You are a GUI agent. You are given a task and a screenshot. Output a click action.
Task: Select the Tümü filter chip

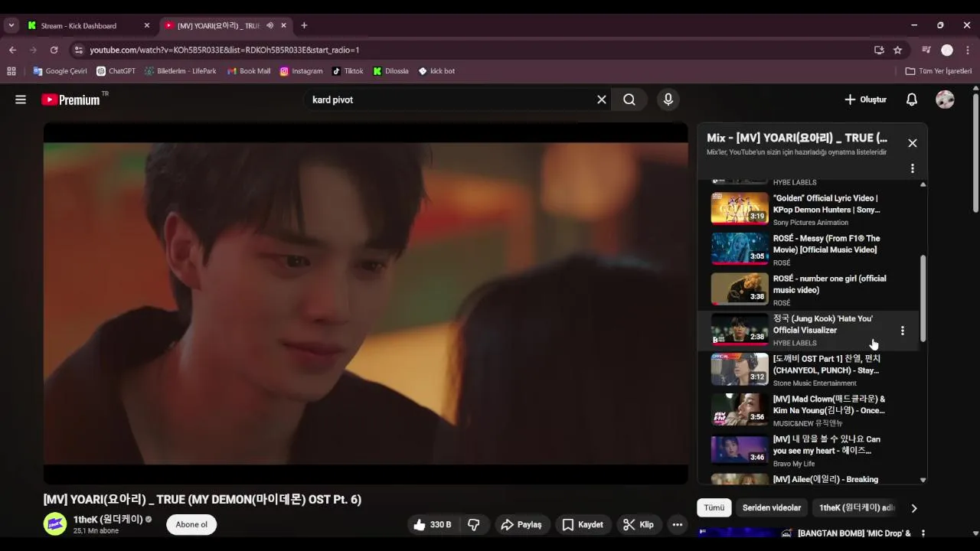714,508
